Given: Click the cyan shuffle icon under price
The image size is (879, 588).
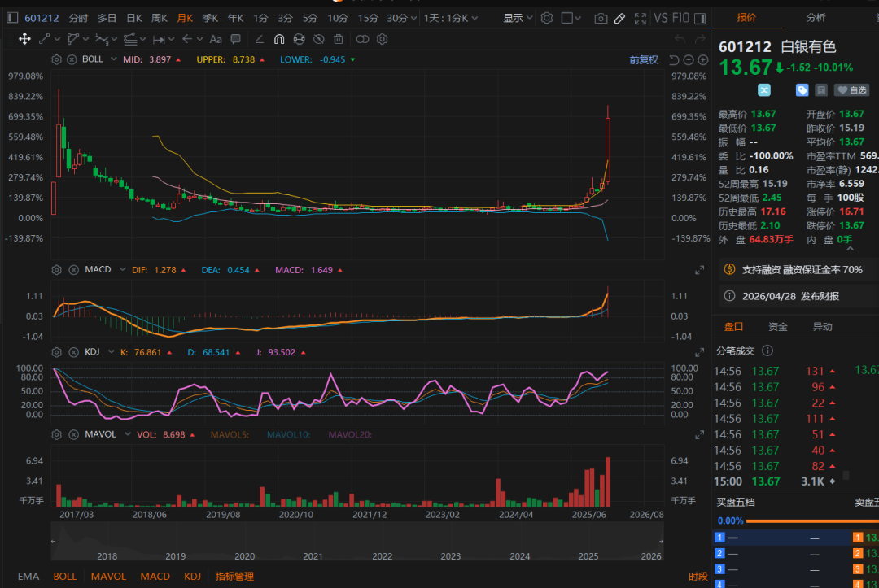Looking at the screenshot, I should pyautogui.click(x=764, y=90).
